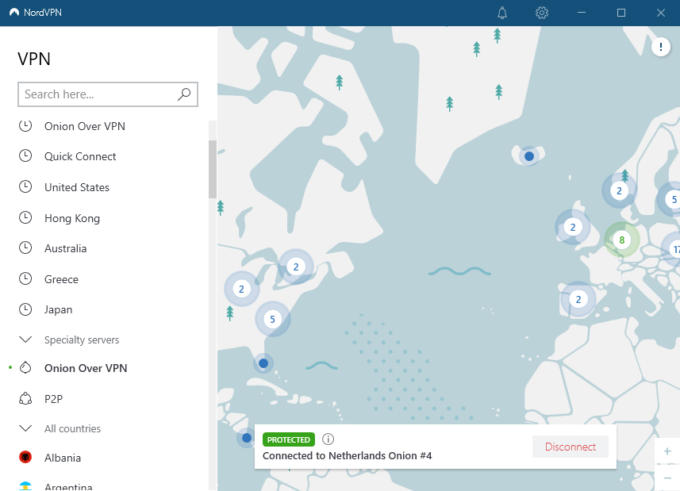Click the Albania flag icon

(26, 458)
